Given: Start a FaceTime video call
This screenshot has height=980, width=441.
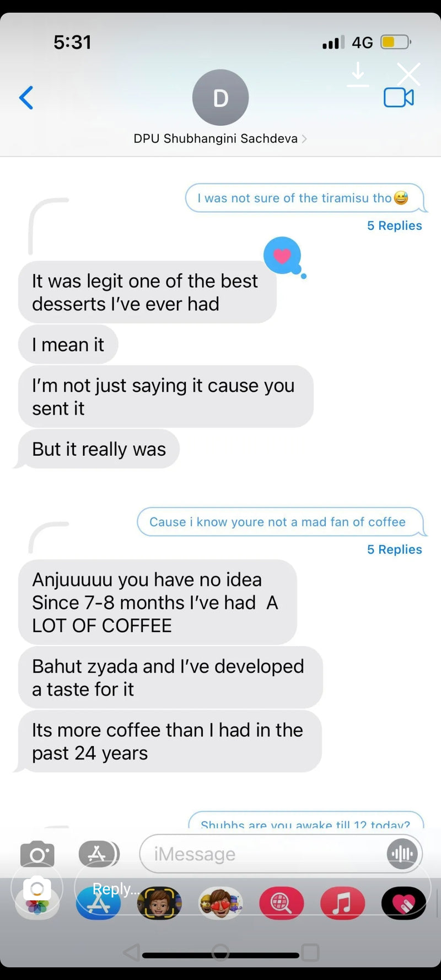Looking at the screenshot, I should [x=399, y=98].
